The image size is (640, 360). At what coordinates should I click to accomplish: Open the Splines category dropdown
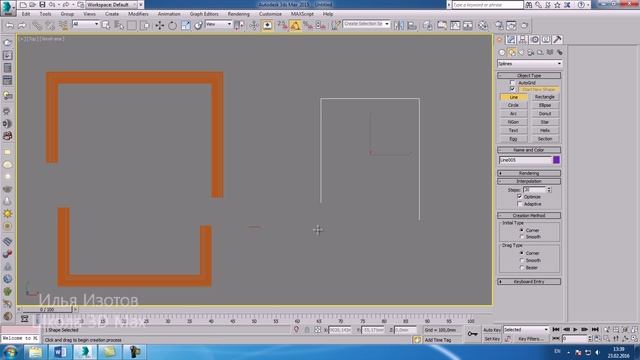529,64
